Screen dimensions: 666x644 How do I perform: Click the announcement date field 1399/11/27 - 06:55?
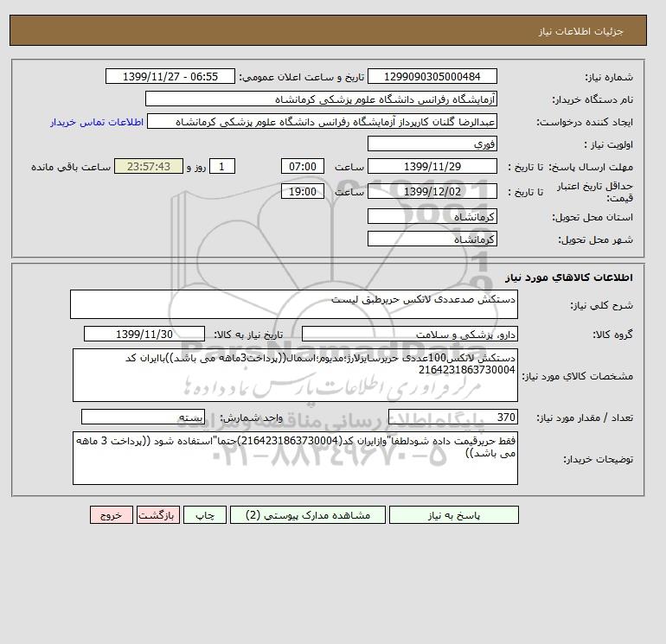[170, 76]
